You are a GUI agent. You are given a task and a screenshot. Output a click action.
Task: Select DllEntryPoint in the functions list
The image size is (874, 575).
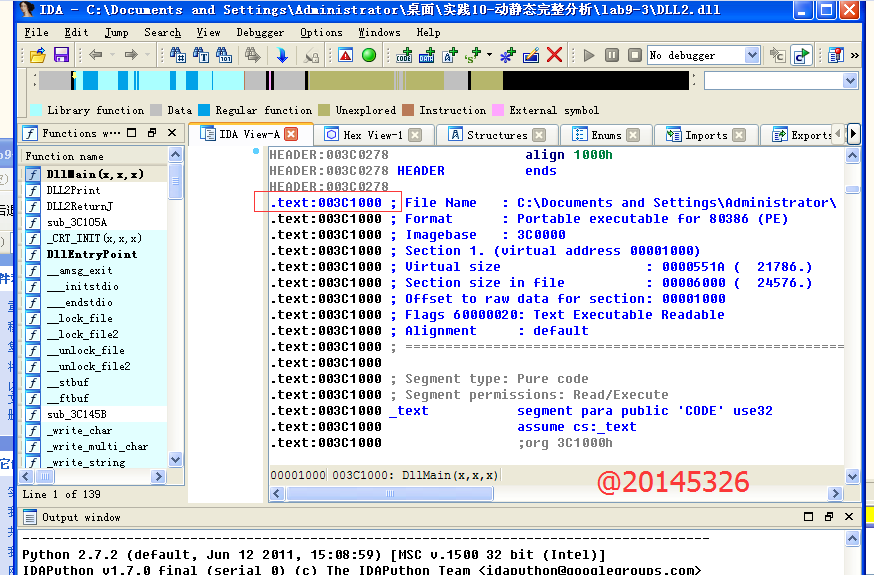pos(91,254)
